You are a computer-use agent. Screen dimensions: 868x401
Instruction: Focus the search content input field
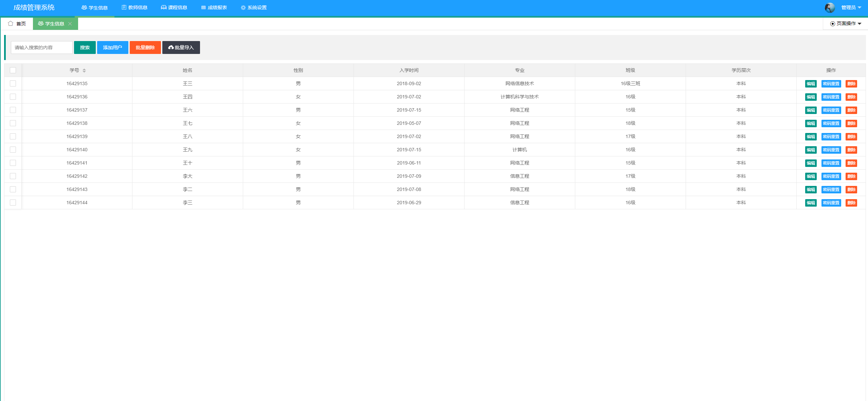point(41,47)
